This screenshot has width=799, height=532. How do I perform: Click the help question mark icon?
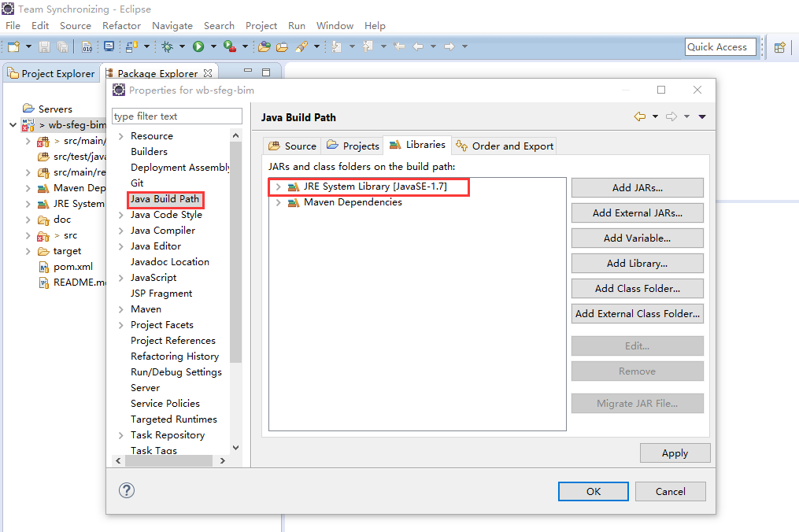coord(127,490)
